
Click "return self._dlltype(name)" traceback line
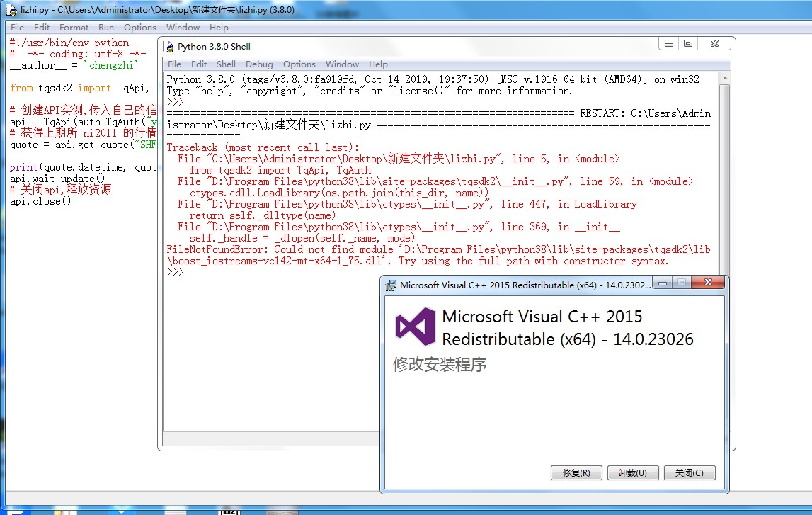pos(263,215)
